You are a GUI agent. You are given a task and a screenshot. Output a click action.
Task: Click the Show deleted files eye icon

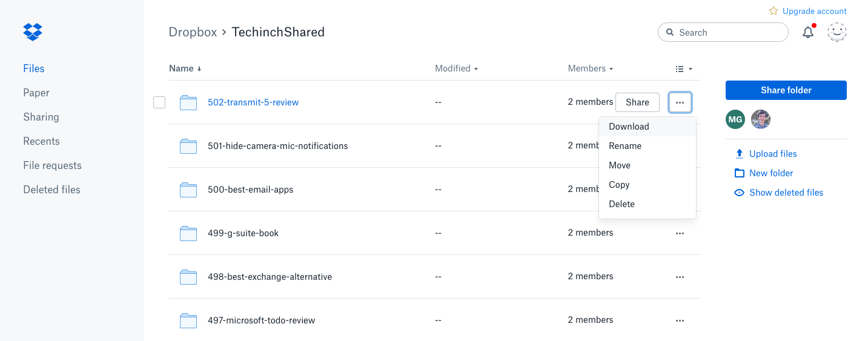tap(739, 193)
